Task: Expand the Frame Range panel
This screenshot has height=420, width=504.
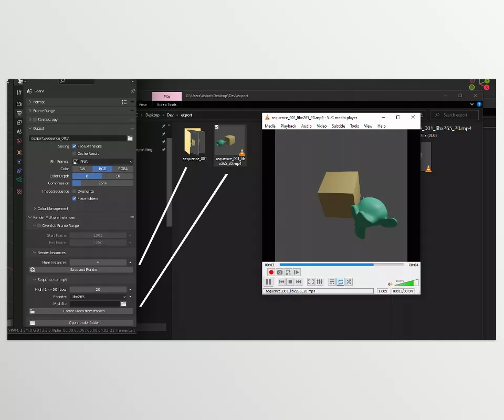Action: [44, 111]
